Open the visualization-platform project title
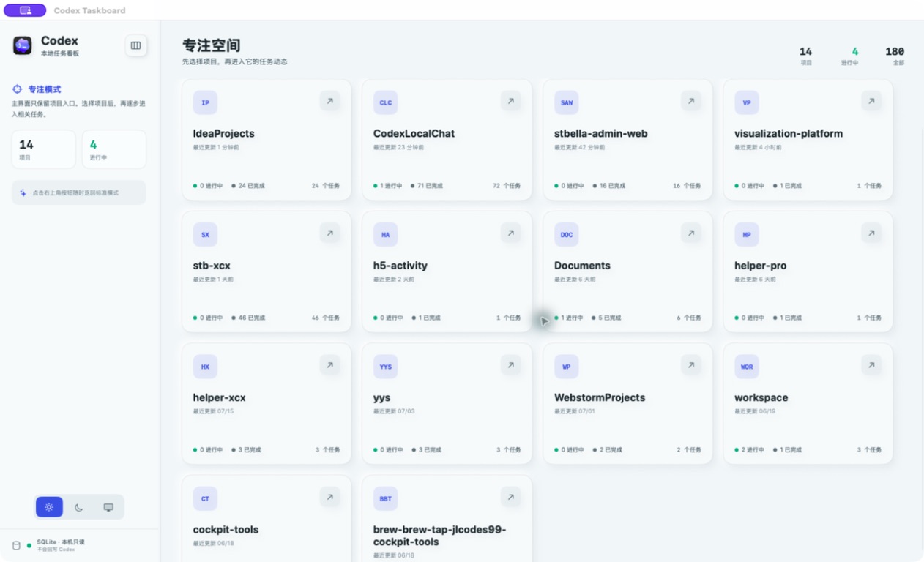 click(x=789, y=133)
